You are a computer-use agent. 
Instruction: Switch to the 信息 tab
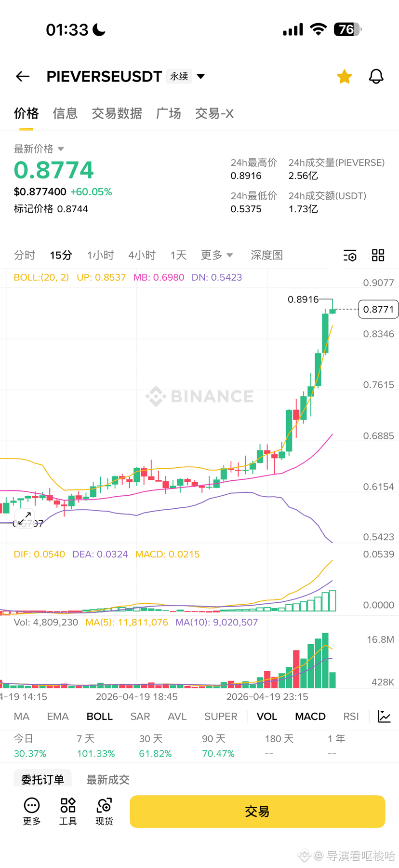[x=65, y=113]
